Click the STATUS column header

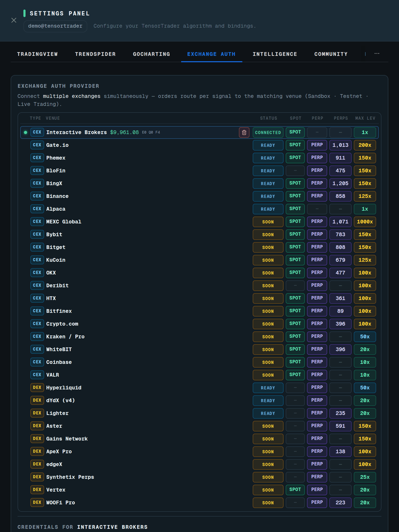pos(269,118)
